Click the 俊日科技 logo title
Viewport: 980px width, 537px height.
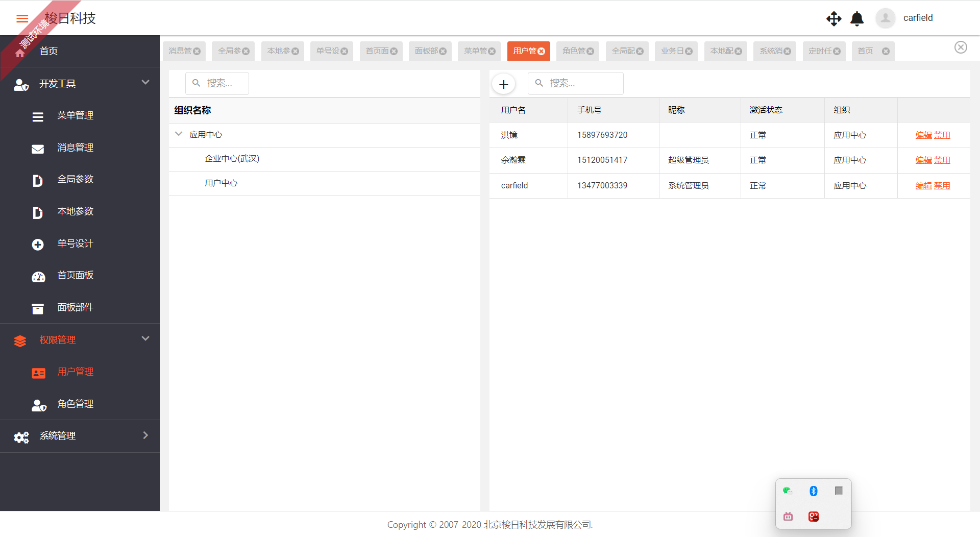coord(70,18)
